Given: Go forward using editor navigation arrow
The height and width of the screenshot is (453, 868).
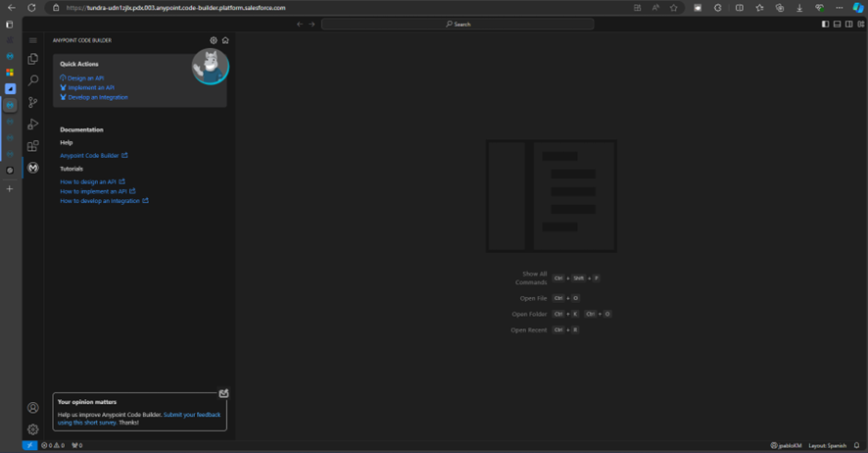Looking at the screenshot, I should pos(312,25).
